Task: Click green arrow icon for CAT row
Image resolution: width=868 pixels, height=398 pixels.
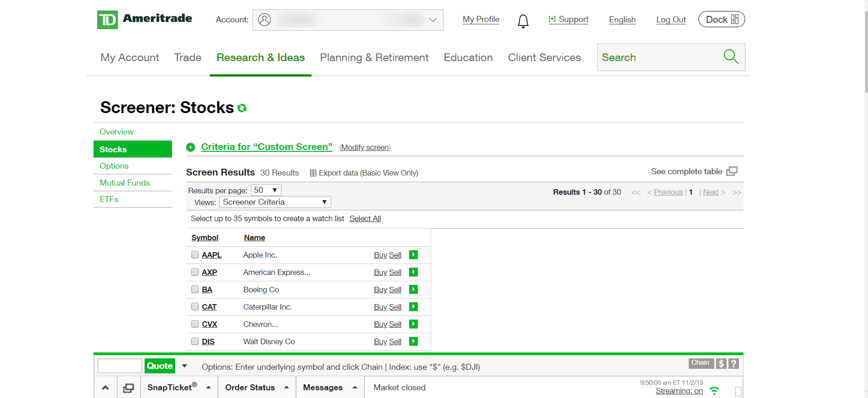Action: coord(413,307)
